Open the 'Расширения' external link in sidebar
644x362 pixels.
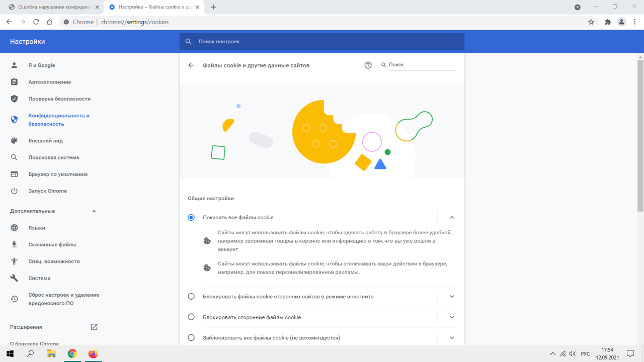coord(94,327)
